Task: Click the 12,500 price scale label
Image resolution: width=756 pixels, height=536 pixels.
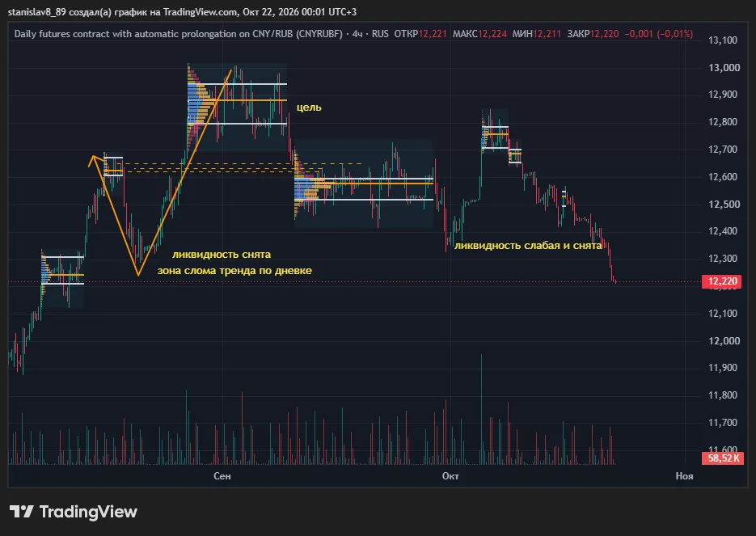Action: click(723, 205)
